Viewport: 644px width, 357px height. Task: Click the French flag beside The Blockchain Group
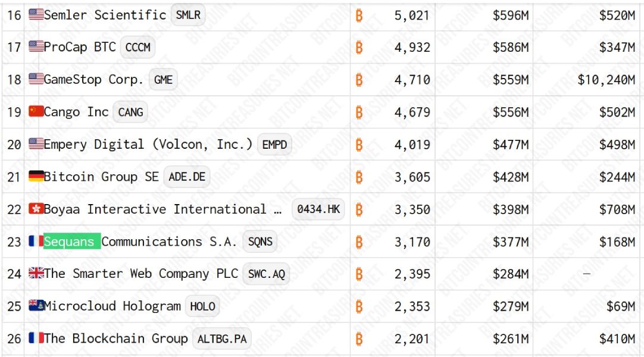click(36, 338)
